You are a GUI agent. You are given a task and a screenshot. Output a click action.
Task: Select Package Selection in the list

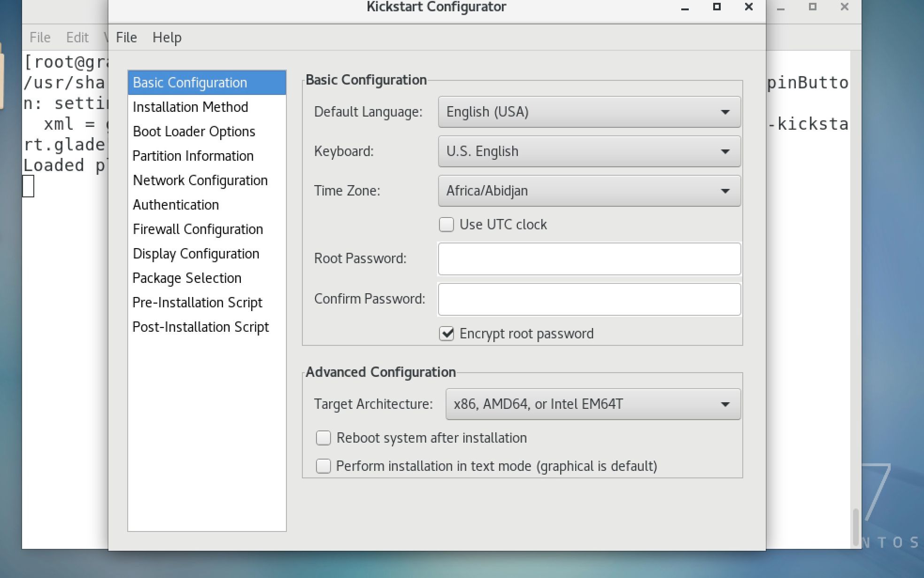187,278
